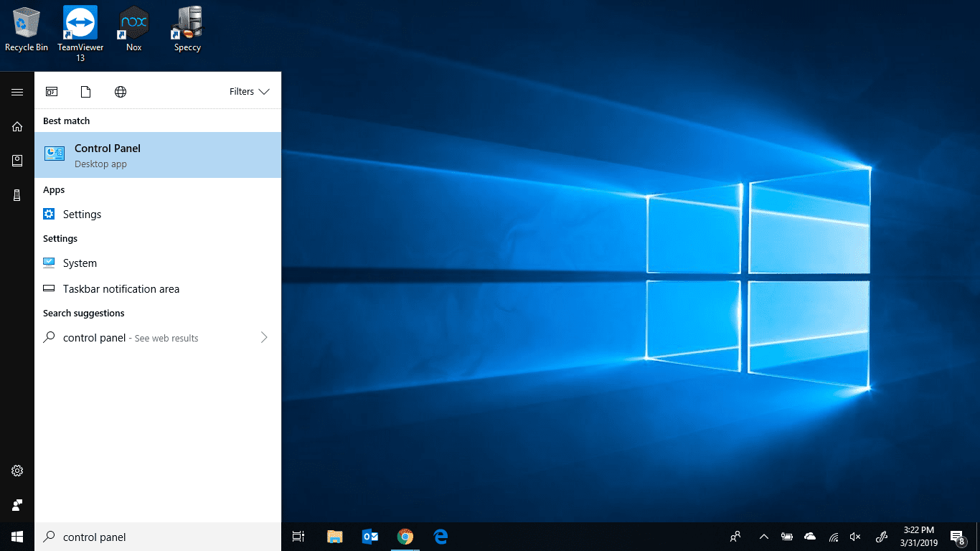Open the Windows Ink Workspace pen icon
The width and height of the screenshot is (980, 551).
point(880,536)
